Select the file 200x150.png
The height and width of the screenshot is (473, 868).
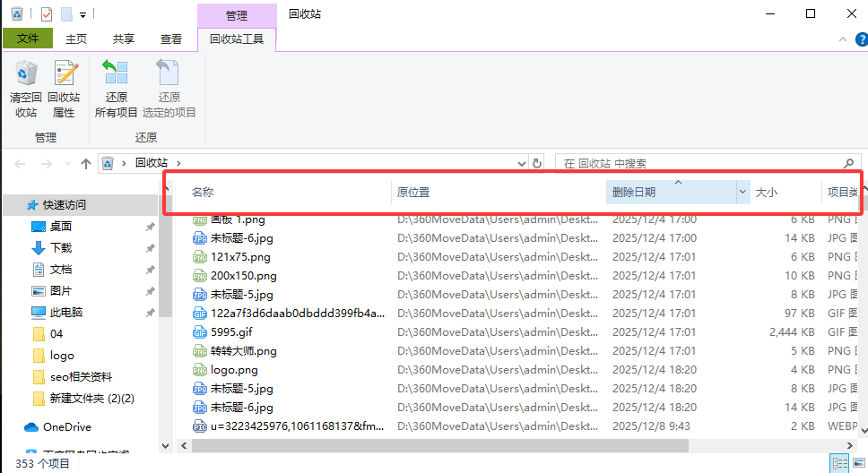(x=244, y=276)
